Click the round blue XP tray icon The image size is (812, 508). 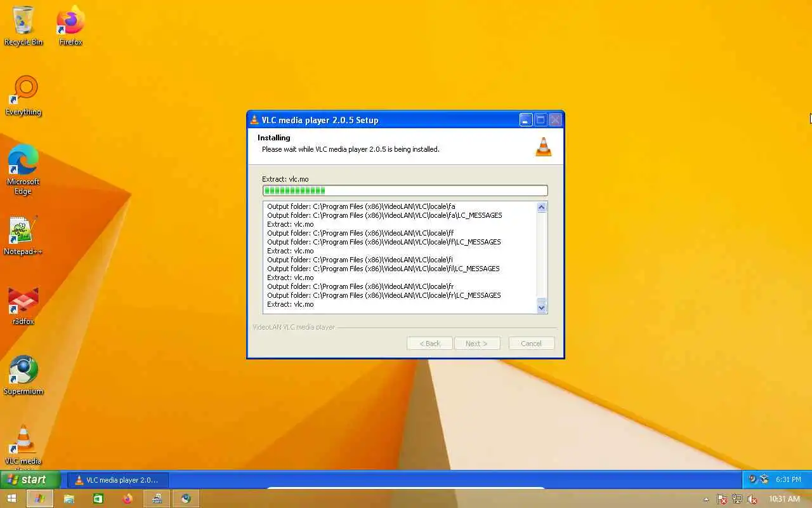click(753, 479)
